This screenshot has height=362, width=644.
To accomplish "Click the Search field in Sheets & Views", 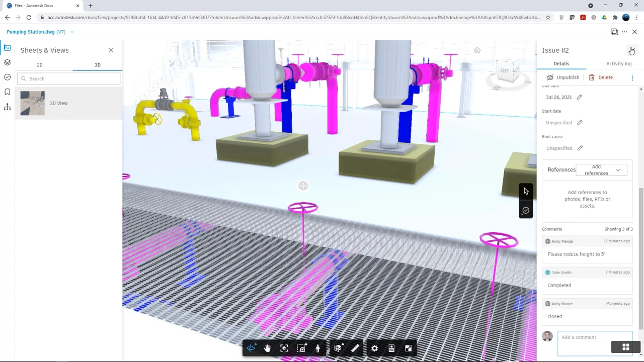I will pyautogui.click(x=69, y=78).
